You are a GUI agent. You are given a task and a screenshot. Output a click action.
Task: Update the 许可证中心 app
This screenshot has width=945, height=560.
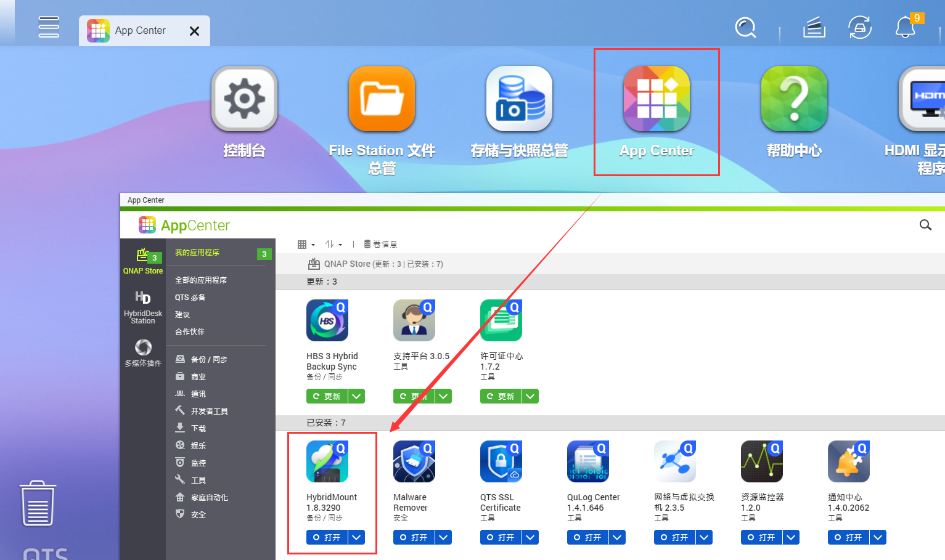coord(501,396)
